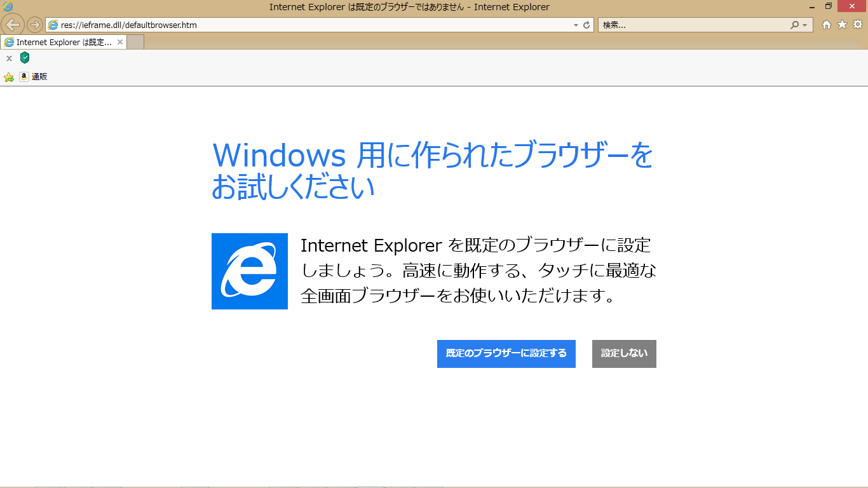Open the Favorites star icon
This screenshot has height=488, width=868.
[x=842, y=25]
